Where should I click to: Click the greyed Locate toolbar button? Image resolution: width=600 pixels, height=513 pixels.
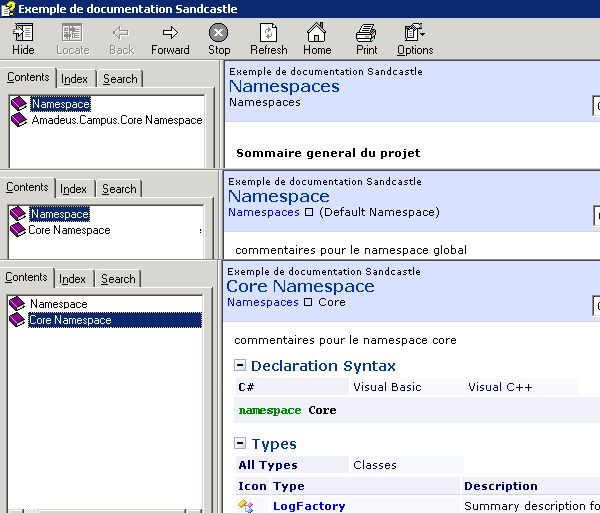(72, 39)
